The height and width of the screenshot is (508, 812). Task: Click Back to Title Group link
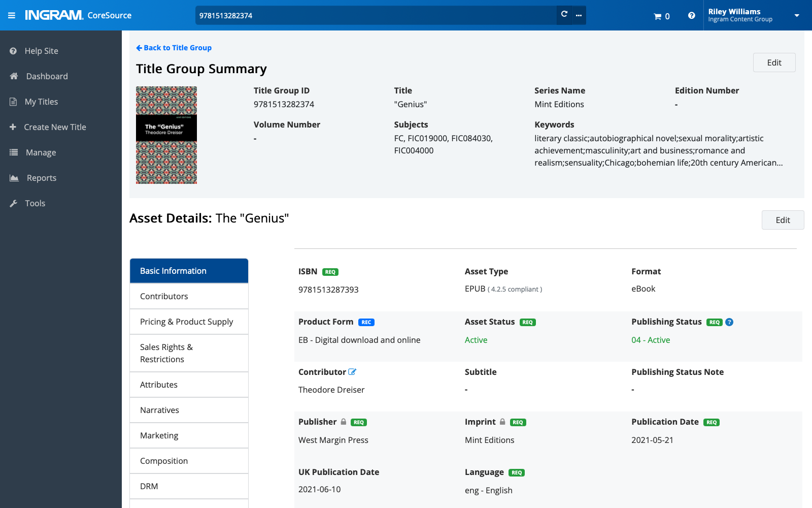pos(174,48)
